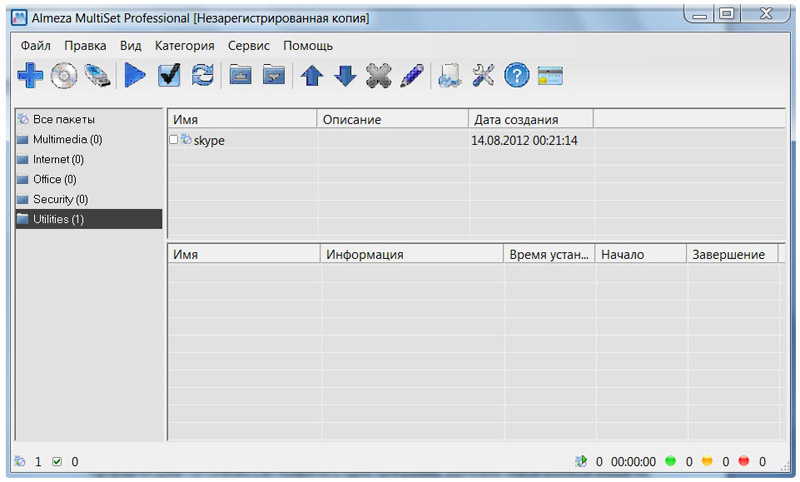Viewport: 800px width, 482px height.
Task: Open the Сервис menu
Action: point(248,45)
